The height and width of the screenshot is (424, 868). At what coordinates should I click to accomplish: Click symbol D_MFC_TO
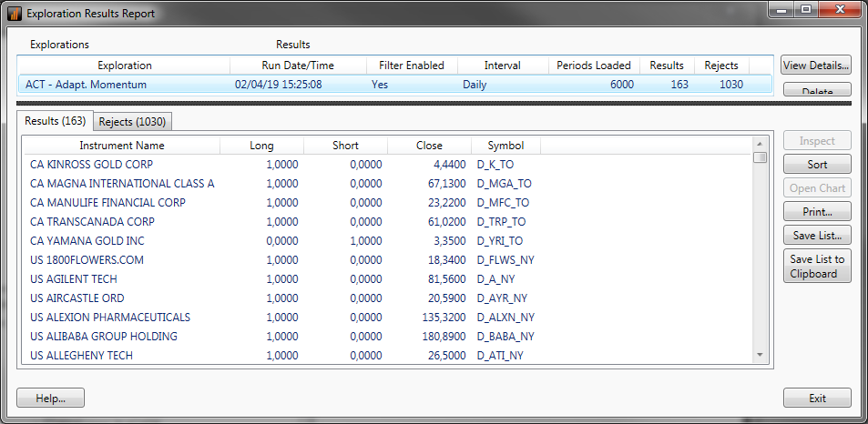coord(503,203)
